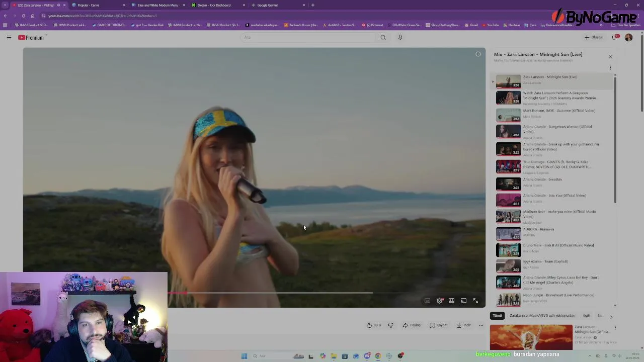This screenshot has width=644, height=362.
Task: Open File Explorer from the taskbar
Action: coord(334,356)
